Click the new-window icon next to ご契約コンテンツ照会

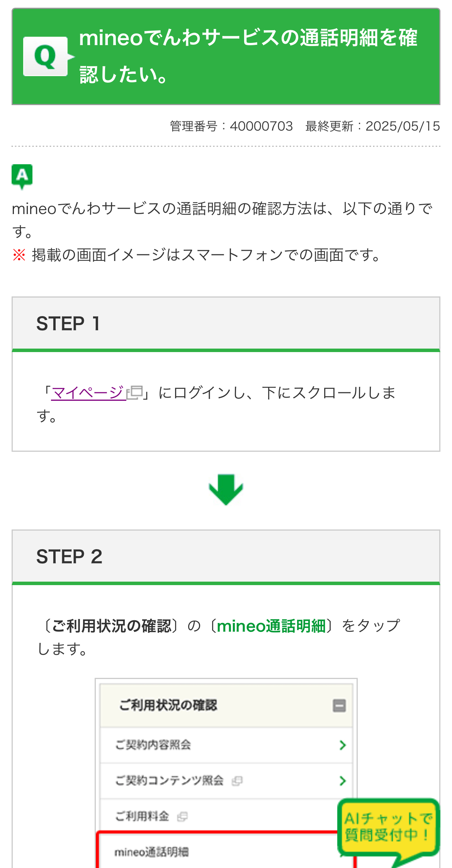point(237,781)
